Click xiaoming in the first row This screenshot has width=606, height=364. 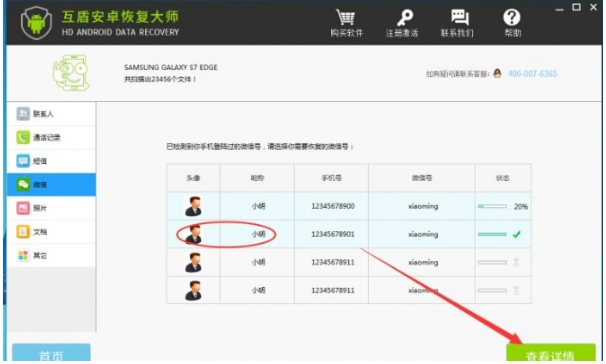[423, 206]
